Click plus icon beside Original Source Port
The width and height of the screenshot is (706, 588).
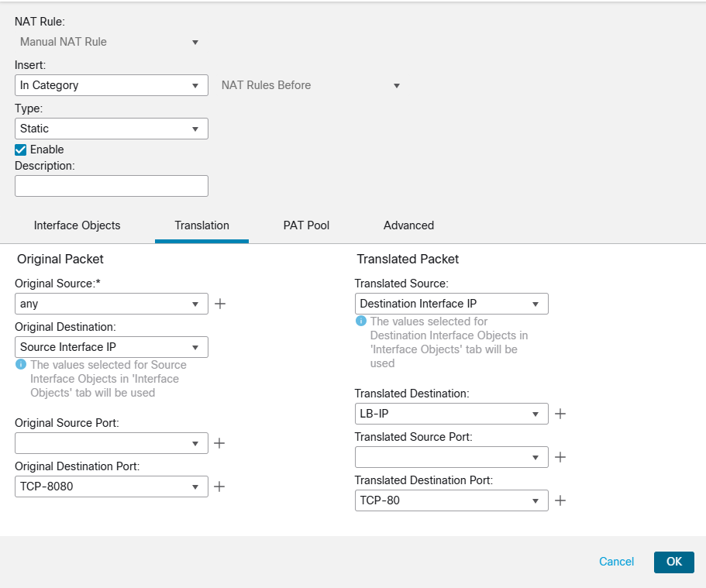[220, 443]
